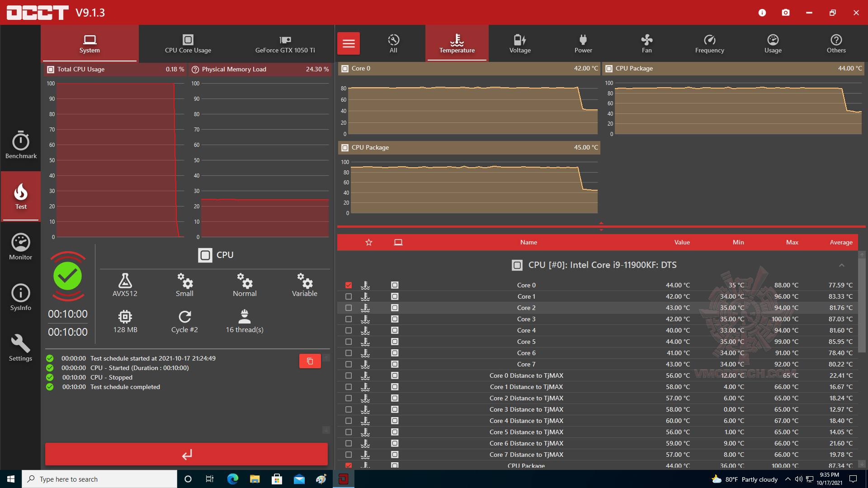The width and height of the screenshot is (868, 488).
Task: Click the Fan sensor category
Action: pyautogui.click(x=646, y=44)
